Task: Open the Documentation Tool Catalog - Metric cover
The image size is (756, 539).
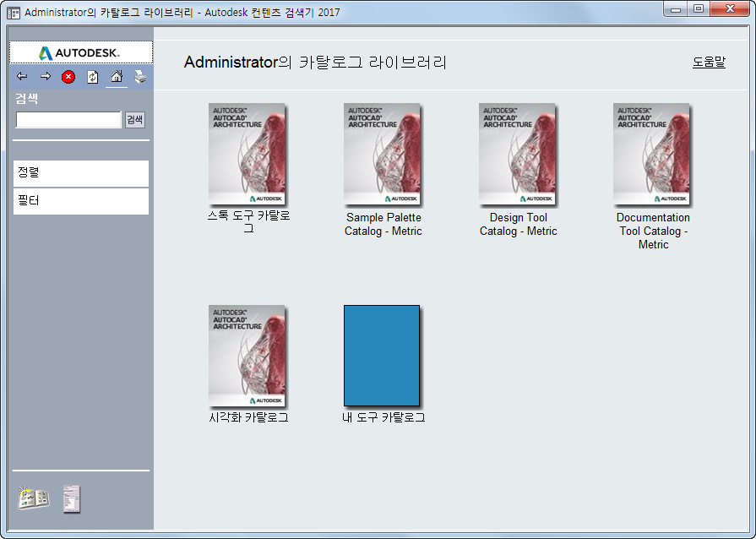Action: point(652,155)
